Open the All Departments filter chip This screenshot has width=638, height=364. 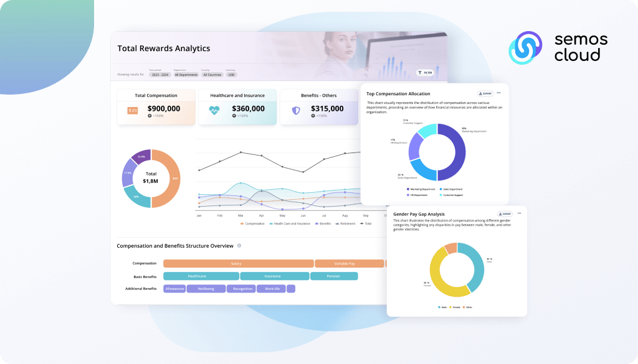[x=186, y=75]
